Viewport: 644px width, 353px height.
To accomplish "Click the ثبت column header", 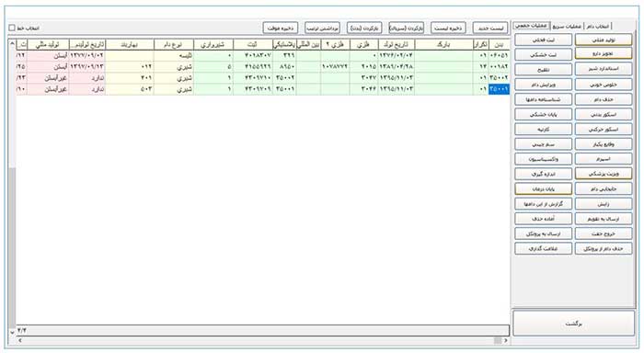I will point(253,44).
